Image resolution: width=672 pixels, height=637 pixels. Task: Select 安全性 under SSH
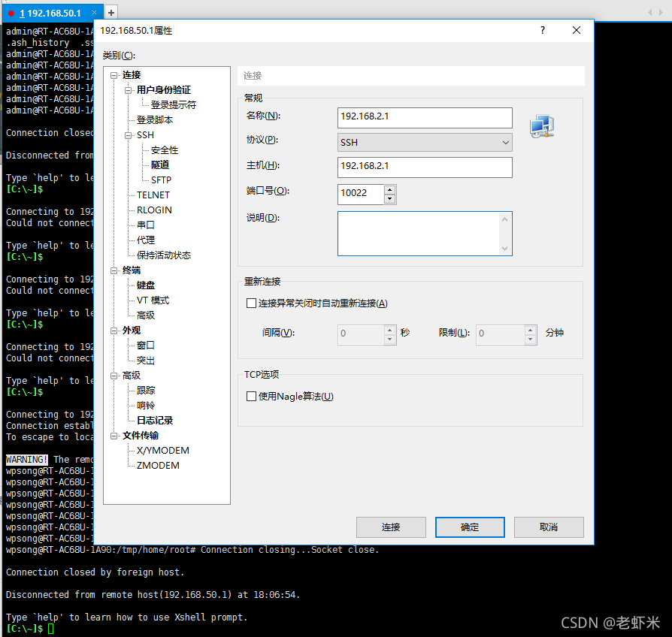click(x=165, y=150)
